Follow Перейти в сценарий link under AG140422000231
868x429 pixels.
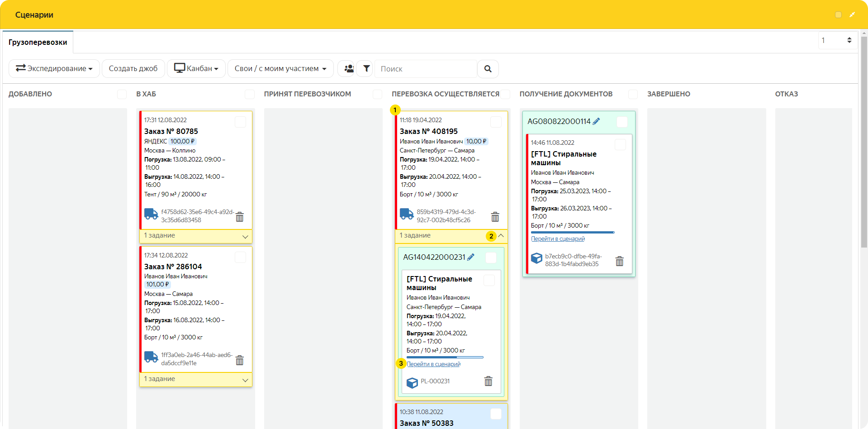(x=433, y=364)
